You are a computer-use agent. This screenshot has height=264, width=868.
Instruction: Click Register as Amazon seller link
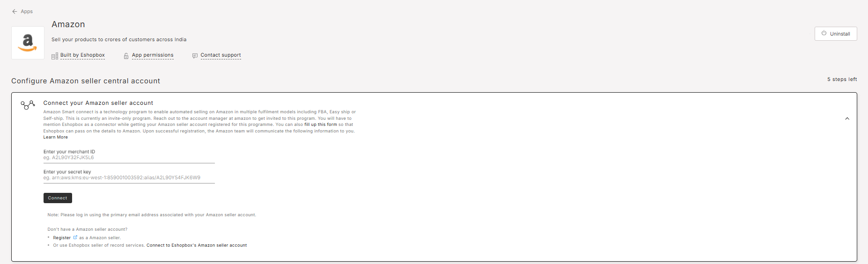62,238
